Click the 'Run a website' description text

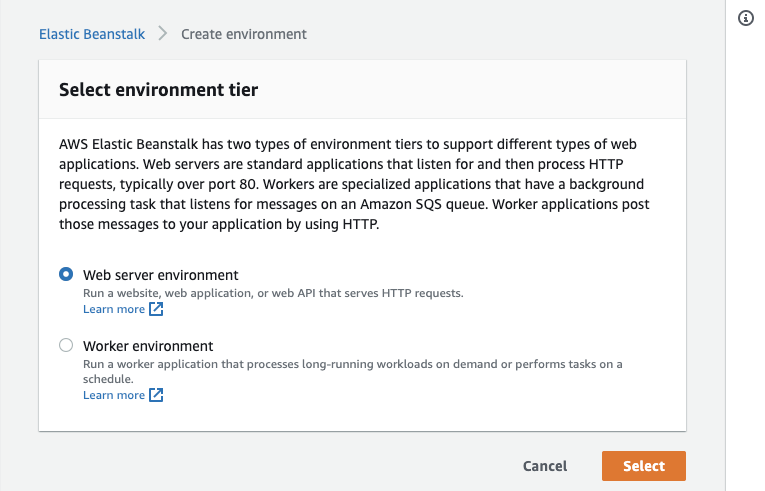tap(273, 293)
